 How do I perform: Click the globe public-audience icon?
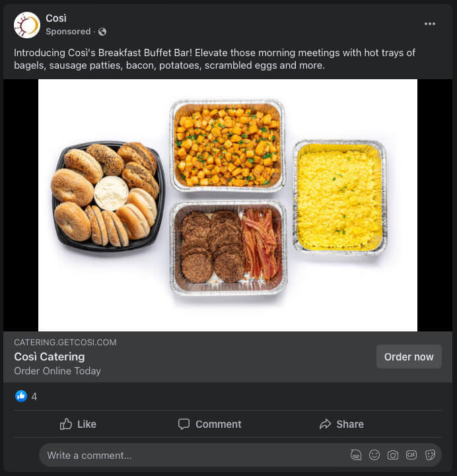pos(102,32)
